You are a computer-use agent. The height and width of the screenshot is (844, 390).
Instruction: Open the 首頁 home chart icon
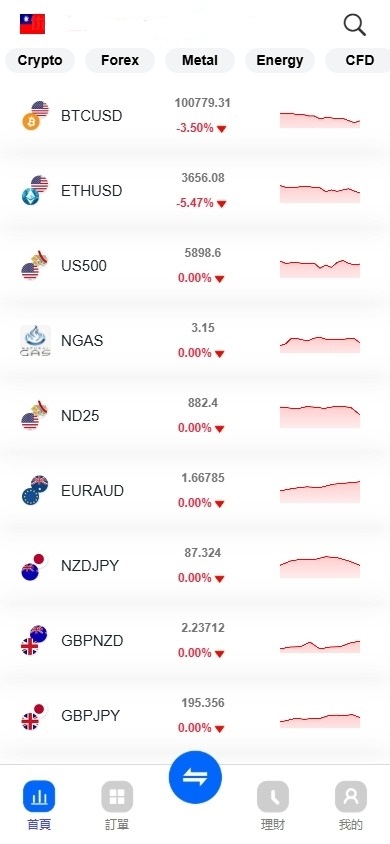(x=39, y=796)
